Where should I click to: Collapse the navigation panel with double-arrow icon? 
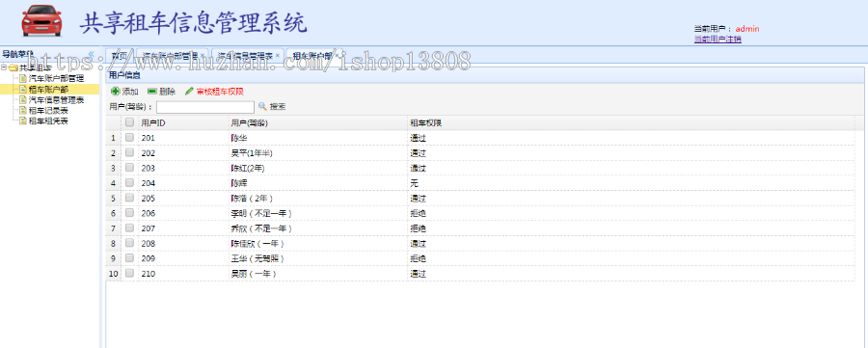[x=92, y=54]
